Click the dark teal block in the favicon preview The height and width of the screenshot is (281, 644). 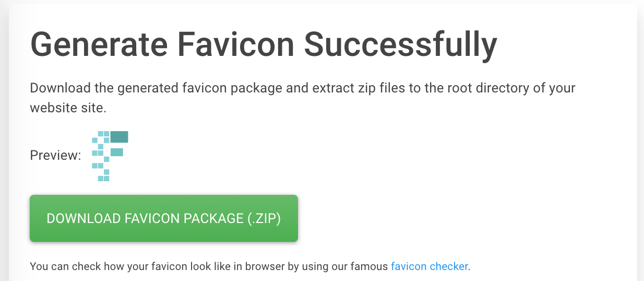pos(119,137)
